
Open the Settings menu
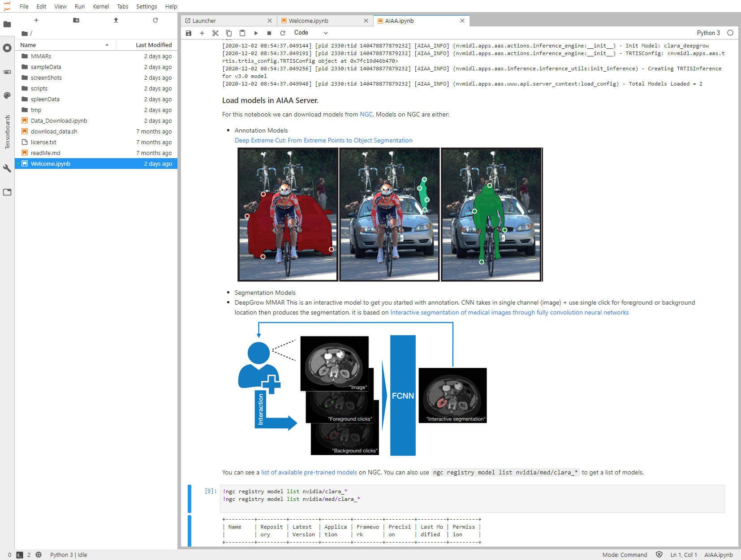pos(146,6)
